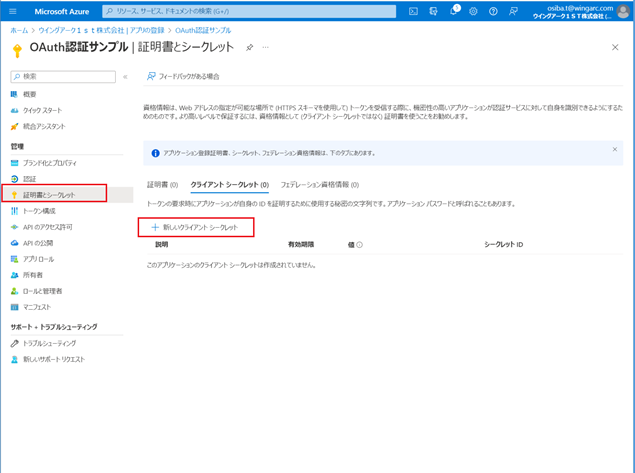Click the info icon in the banner
Image resolution: width=635 pixels, height=473 pixels.
point(156,153)
